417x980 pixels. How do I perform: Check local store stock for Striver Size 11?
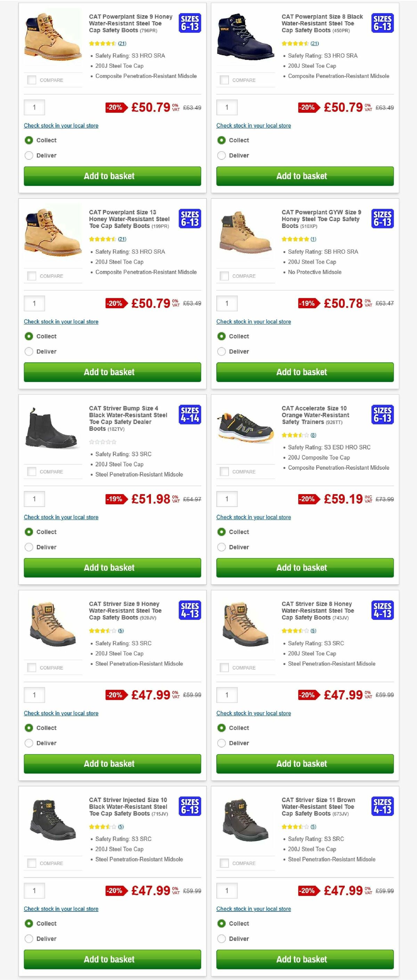click(253, 909)
